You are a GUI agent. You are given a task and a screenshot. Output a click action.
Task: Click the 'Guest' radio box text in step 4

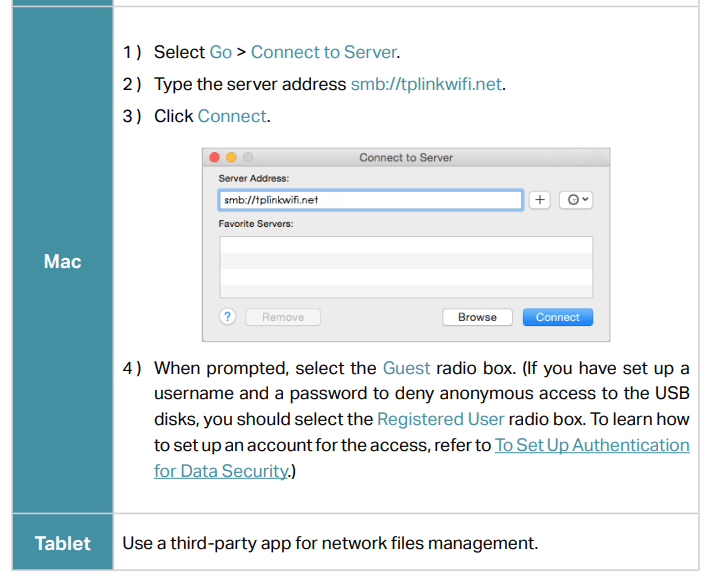click(406, 368)
